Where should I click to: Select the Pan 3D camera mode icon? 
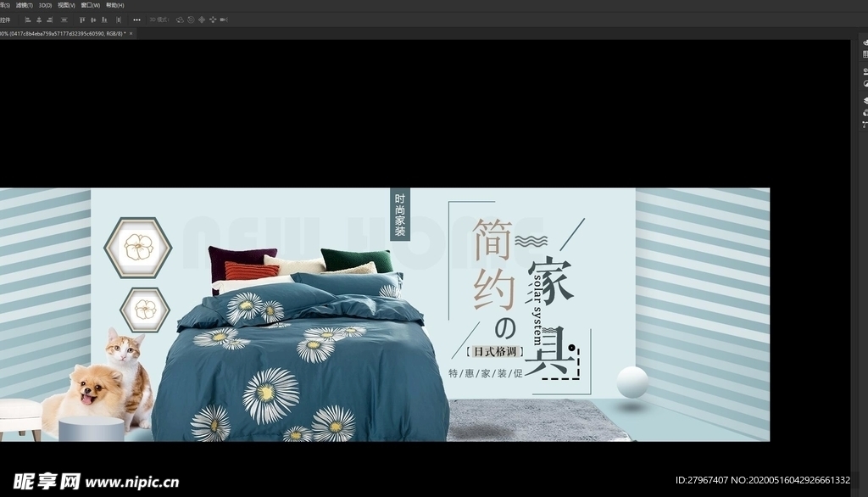click(x=202, y=19)
